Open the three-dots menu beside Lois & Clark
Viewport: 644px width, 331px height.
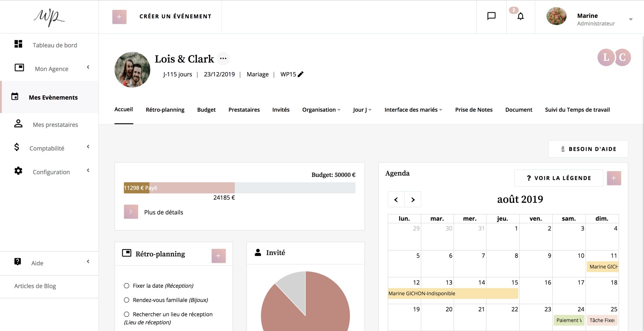[223, 59]
